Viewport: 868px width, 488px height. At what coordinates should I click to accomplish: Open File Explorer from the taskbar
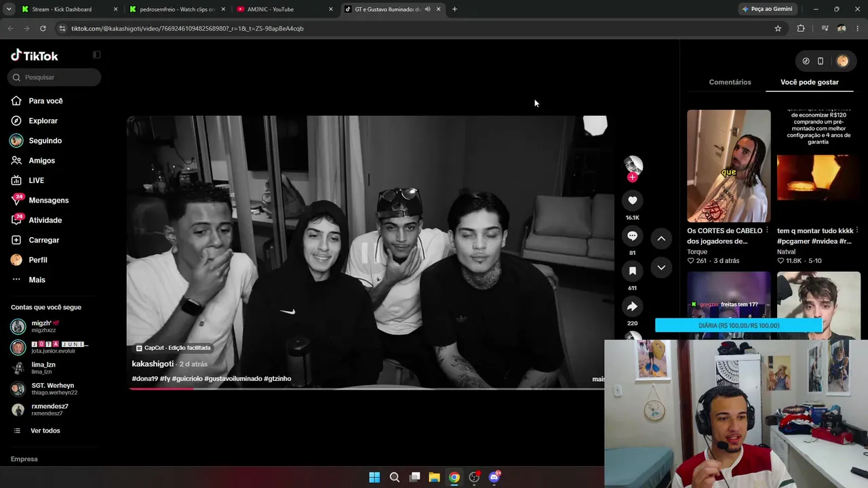tap(434, 477)
